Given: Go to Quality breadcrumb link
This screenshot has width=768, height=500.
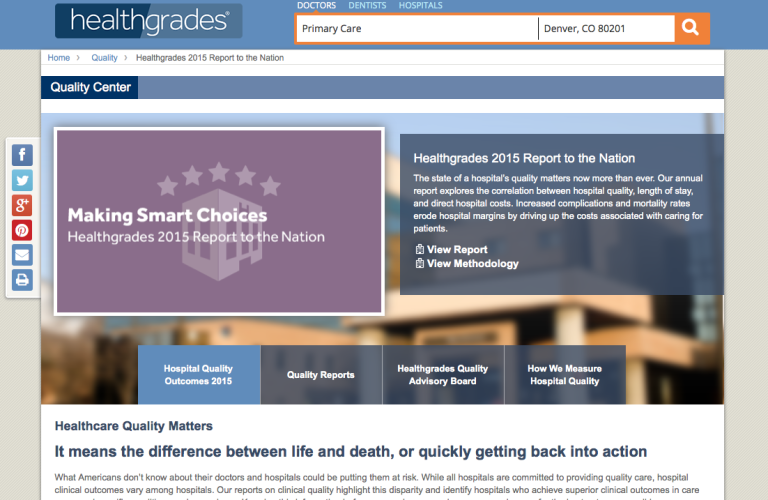Looking at the screenshot, I should [x=104, y=58].
